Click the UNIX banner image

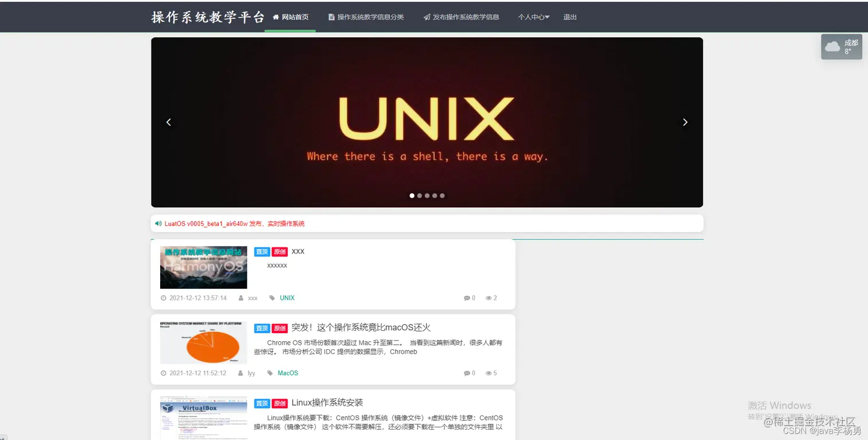point(427,122)
